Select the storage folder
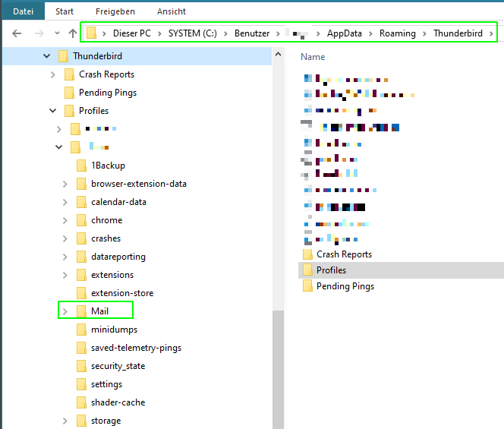Screen dimensions: 504x429 [106, 421]
